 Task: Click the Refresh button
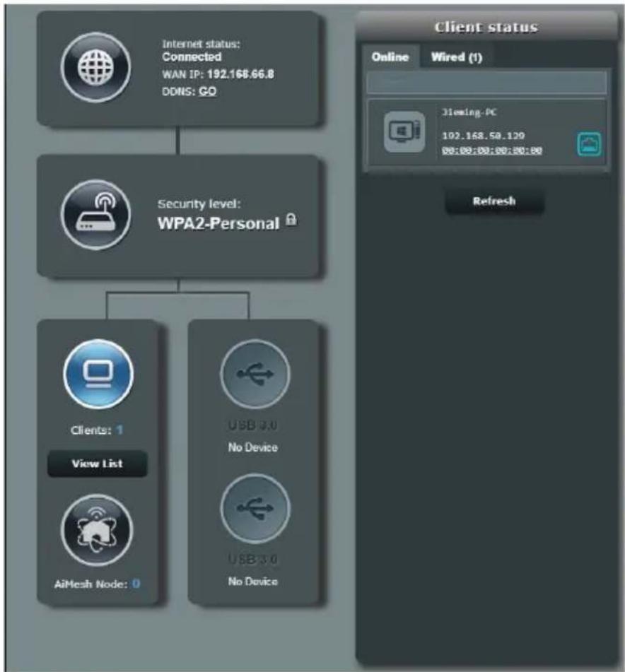click(494, 201)
